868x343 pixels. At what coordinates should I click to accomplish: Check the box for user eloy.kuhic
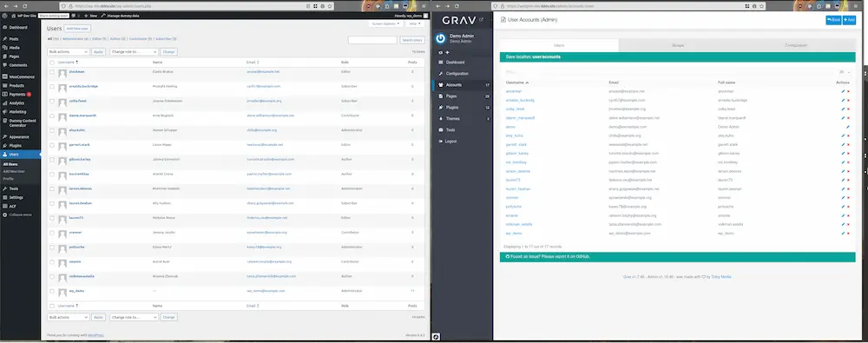(x=52, y=130)
